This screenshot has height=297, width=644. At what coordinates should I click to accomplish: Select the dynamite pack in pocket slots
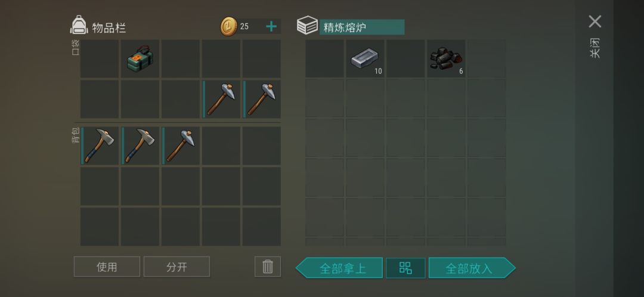coord(140,58)
